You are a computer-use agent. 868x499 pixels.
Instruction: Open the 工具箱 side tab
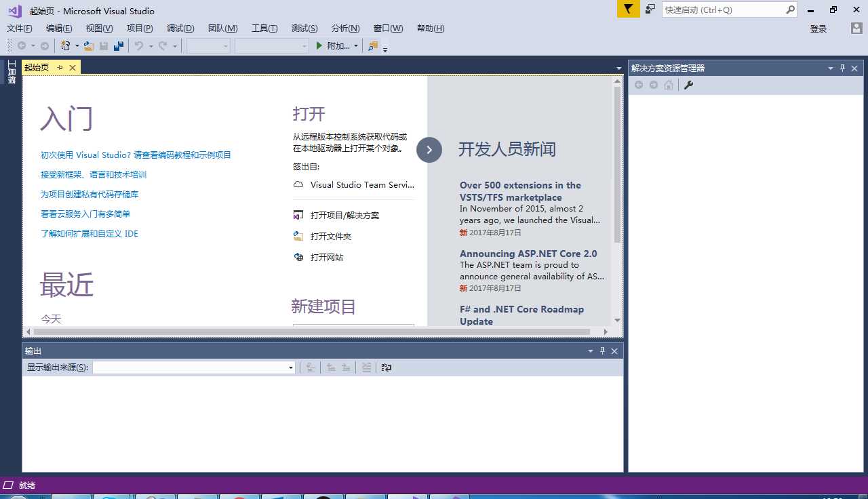(x=11, y=72)
